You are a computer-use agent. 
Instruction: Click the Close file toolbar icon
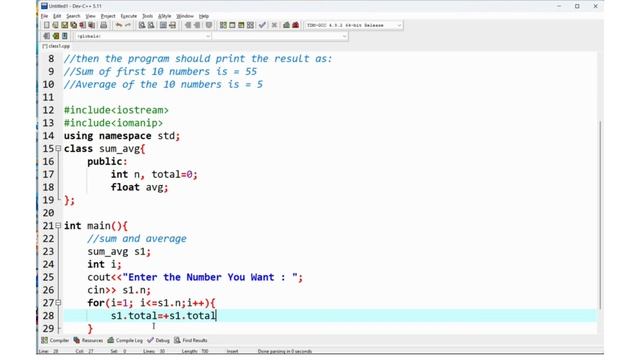(x=83, y=25)
